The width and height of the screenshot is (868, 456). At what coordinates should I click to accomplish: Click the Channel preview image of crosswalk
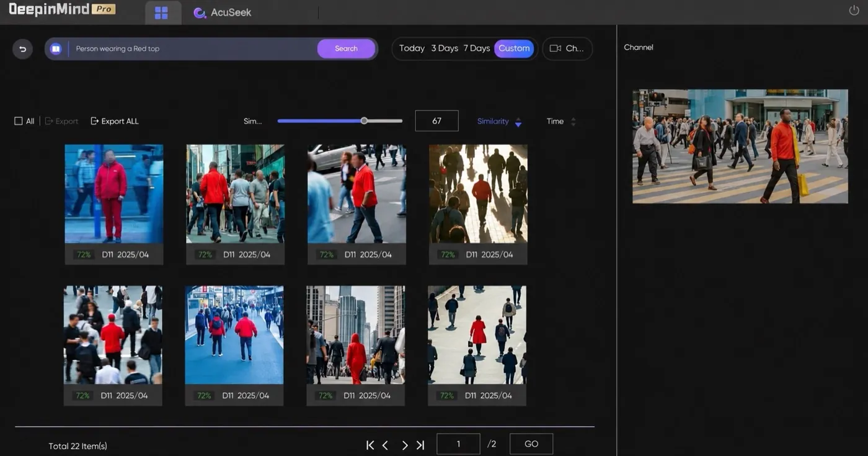click(x=740, y=146)
